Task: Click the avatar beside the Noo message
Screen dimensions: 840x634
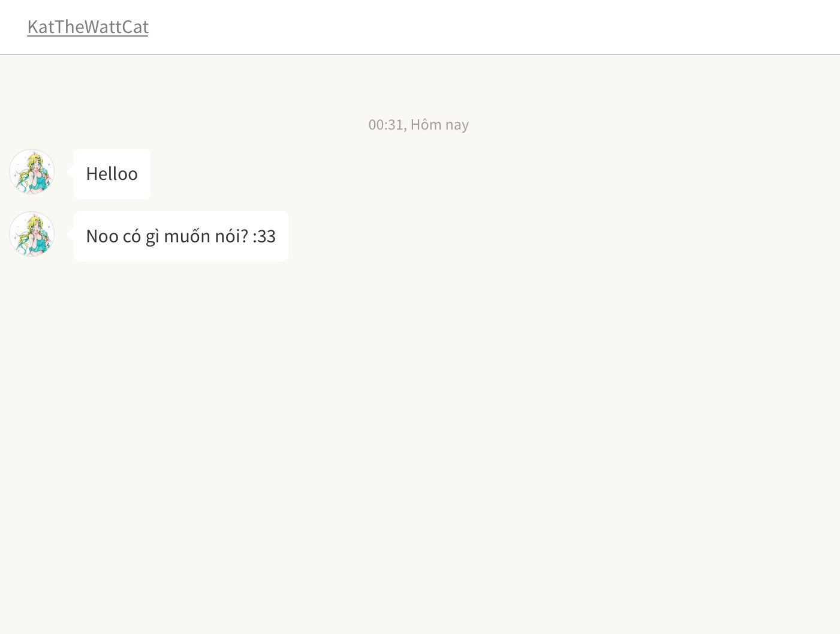Action: (32, 234)
